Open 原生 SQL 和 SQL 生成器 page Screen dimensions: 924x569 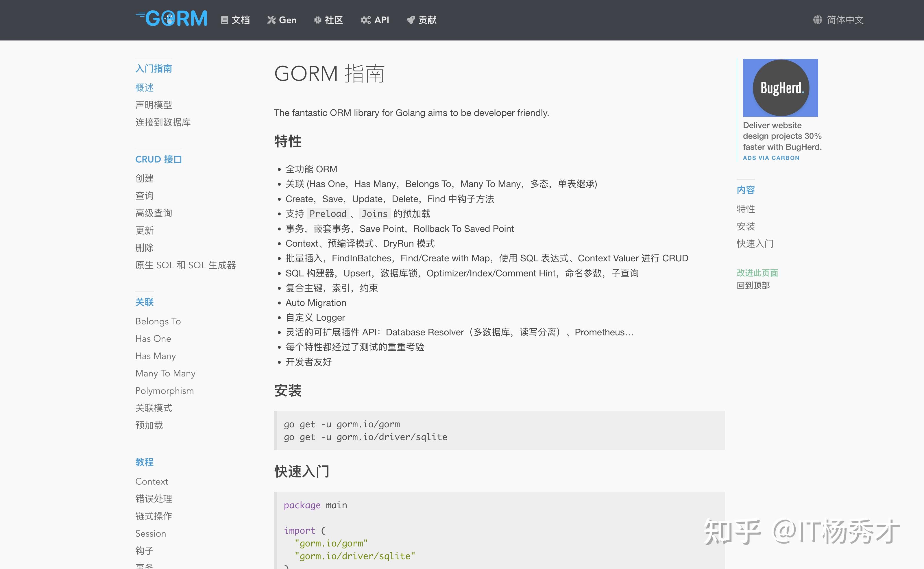tap(186, 265)
